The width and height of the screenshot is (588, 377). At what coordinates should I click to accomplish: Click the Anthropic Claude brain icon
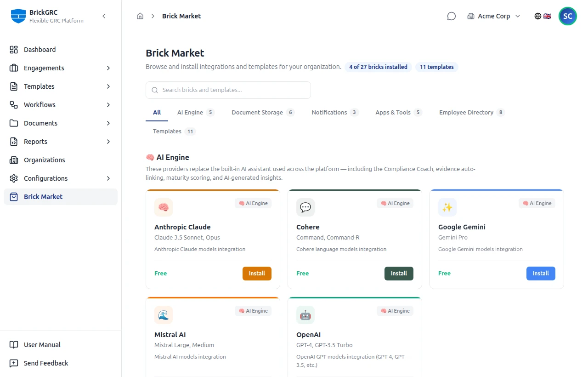pos(164,207)
